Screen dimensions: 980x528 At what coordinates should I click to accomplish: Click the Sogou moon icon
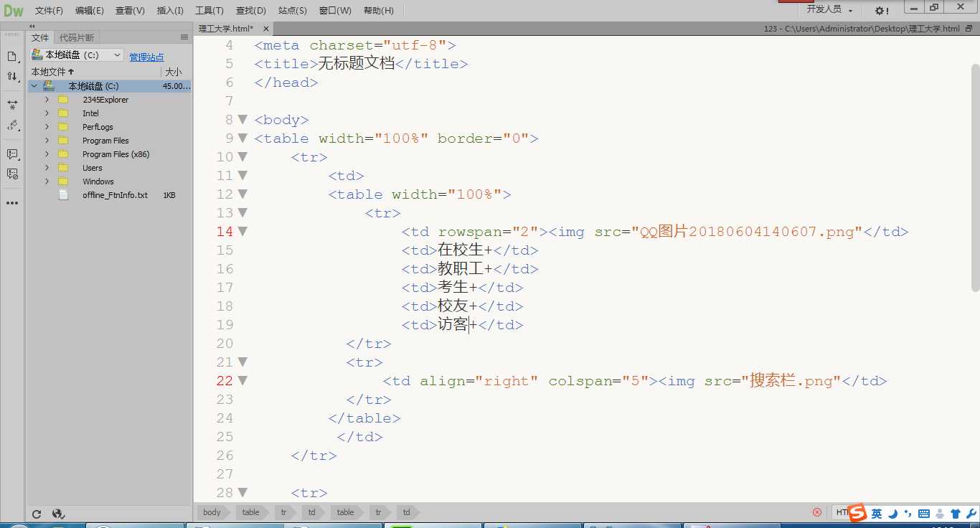892,514
